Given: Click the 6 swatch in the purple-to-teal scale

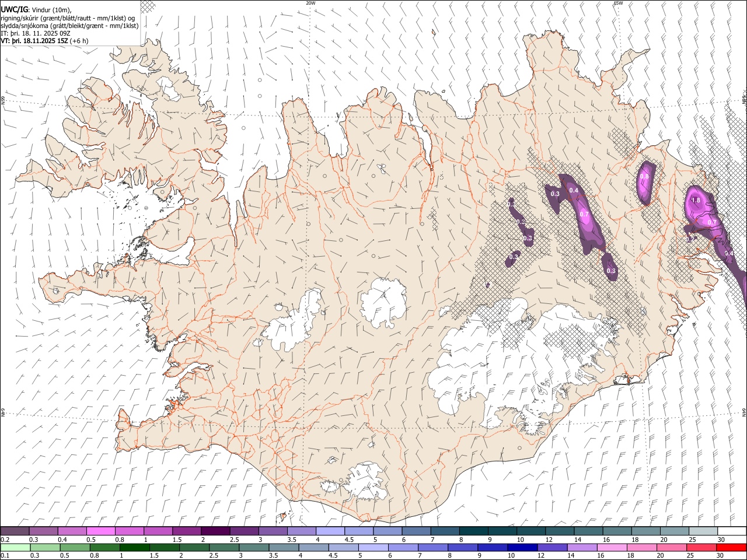Looking at the screenshot, I should (416, 531).
